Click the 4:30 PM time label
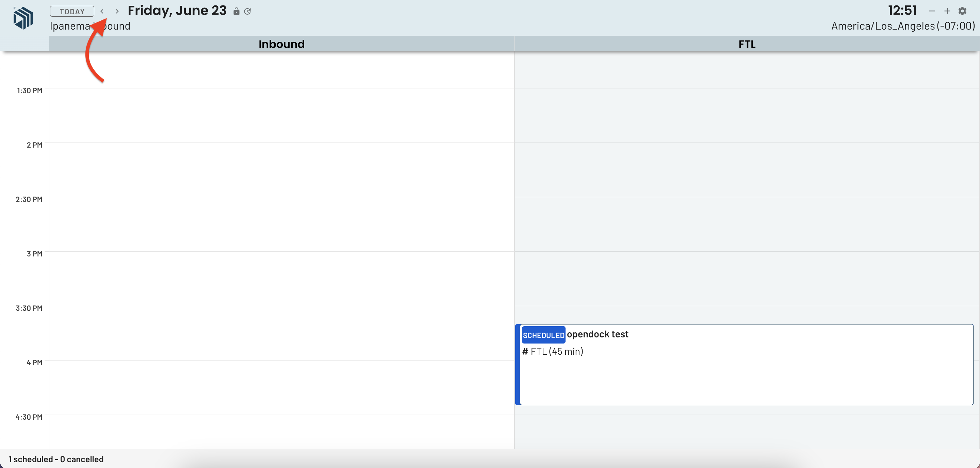Image resolution: width=980 pixels, height=468 pixels. click(29, 417)
